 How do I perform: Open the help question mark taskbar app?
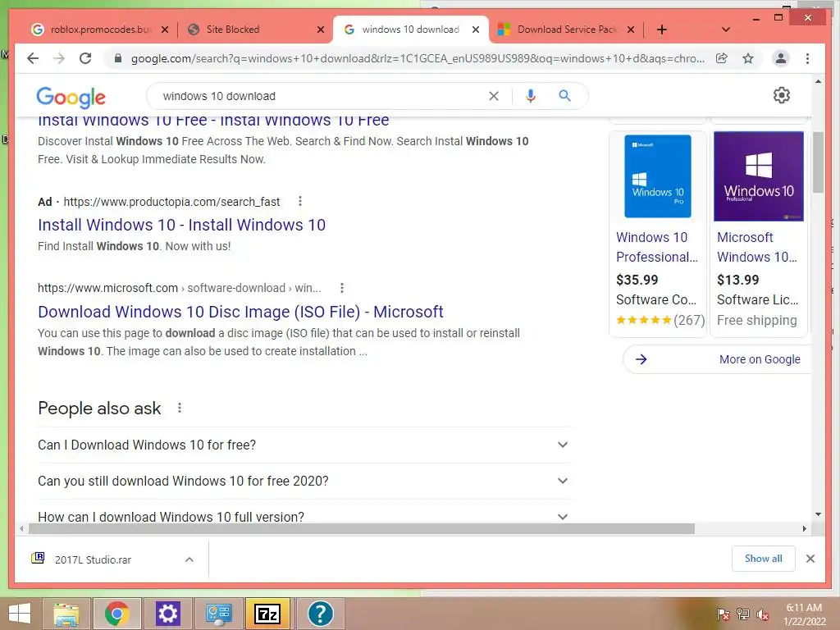(321, 614)
